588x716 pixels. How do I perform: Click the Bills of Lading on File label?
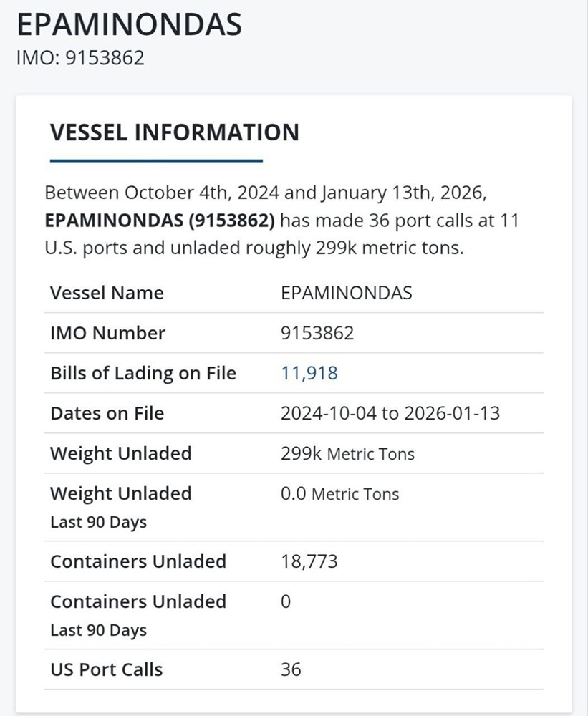143,373
